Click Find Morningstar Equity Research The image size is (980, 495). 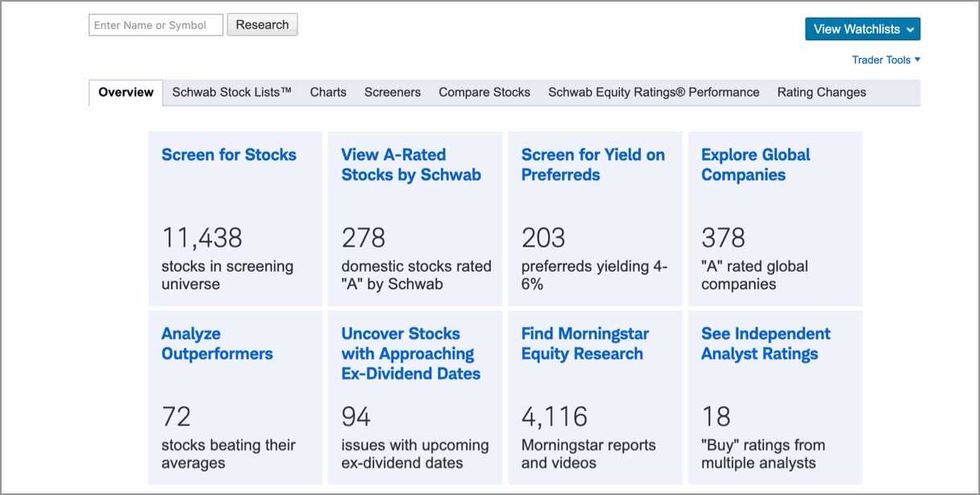pyautogui.click(x=584, y=343)
